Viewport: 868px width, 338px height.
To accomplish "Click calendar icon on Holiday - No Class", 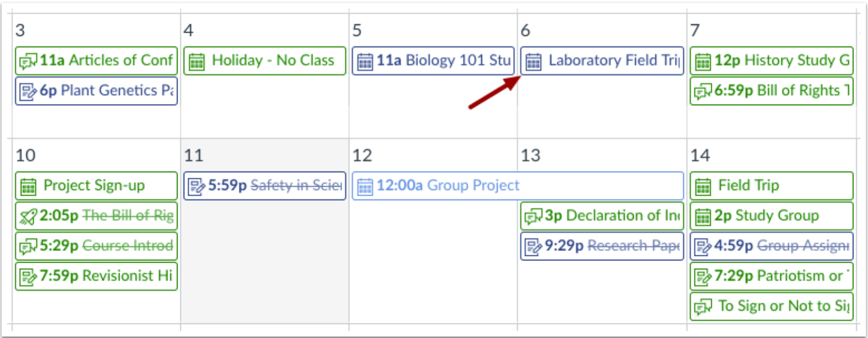I will [x=197, y=61].
